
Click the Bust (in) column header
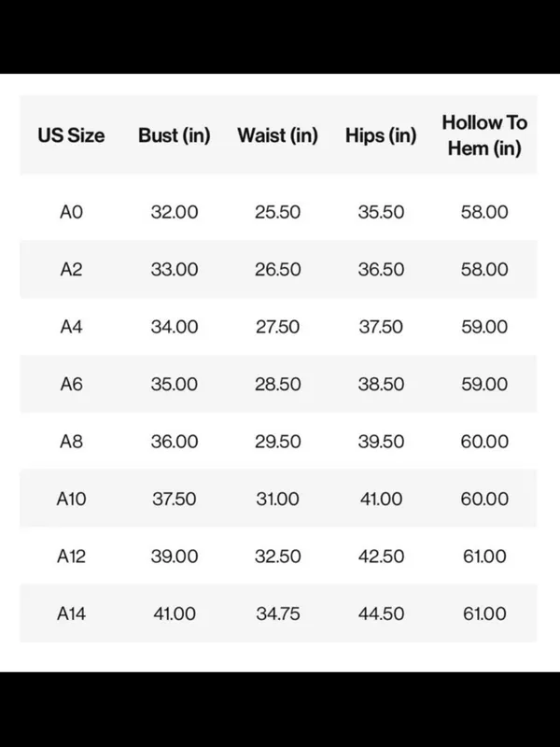pyautogui.click(x=175, y=135)
